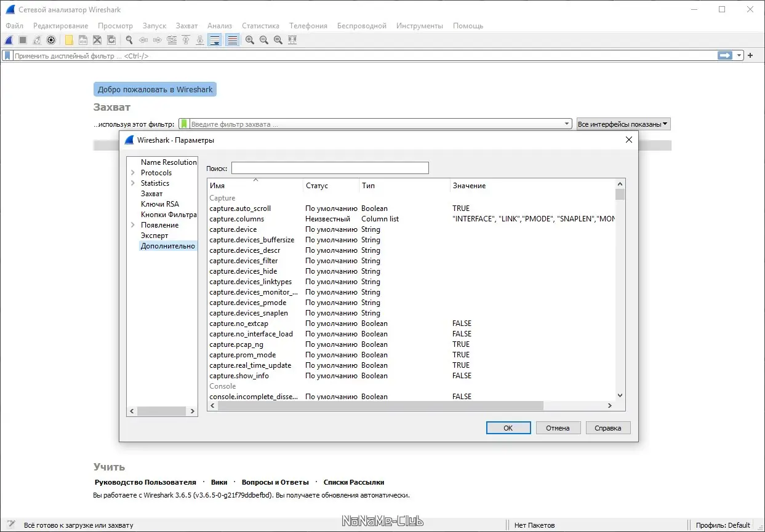Open the Статистика menu
765x532 pixels.
tap(260, 26)
